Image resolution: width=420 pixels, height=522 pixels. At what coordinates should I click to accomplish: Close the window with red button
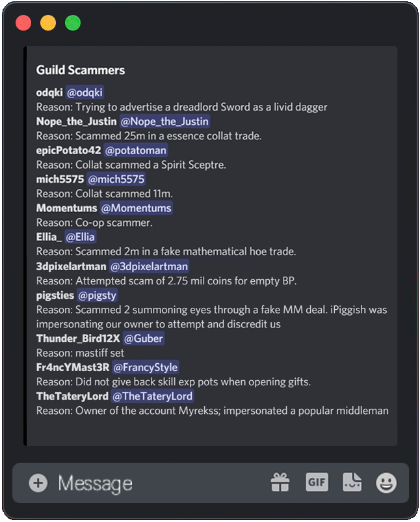pyautogui.click(x=23, y=23)
